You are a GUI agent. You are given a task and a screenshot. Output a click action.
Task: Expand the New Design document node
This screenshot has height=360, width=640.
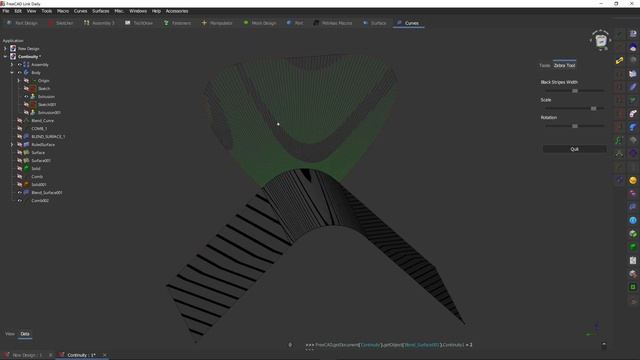coord(5,49)
